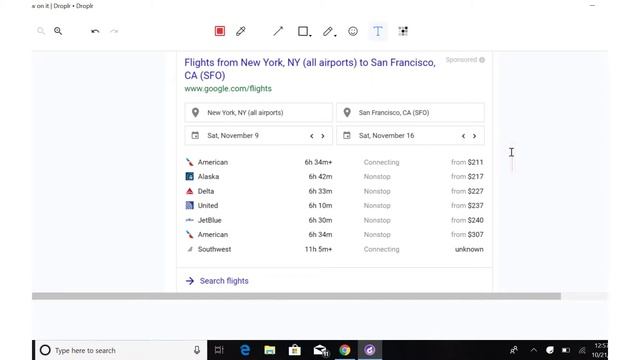The height and width of the screenshot is (360, 640).
Task: Open the Mail app from the taskbar
Action: point(320,350)
